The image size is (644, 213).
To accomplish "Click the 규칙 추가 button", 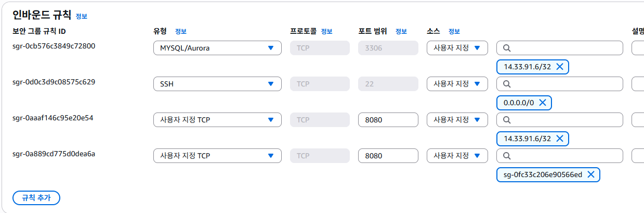I will [x=36, y=198].
